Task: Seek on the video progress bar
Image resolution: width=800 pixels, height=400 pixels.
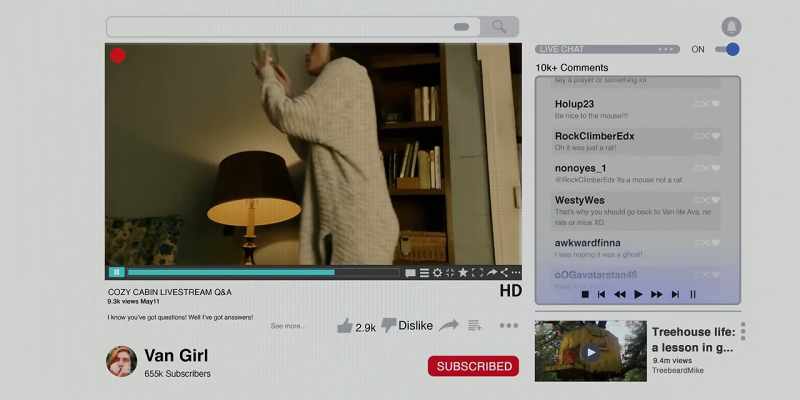Action: pos(263,272)
